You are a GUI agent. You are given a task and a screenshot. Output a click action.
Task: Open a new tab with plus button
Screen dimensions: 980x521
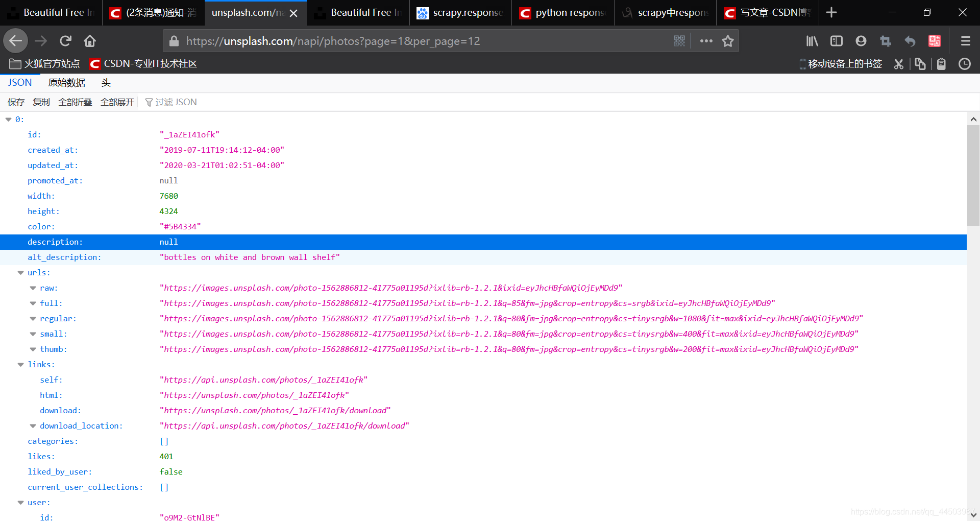[831, 12]
